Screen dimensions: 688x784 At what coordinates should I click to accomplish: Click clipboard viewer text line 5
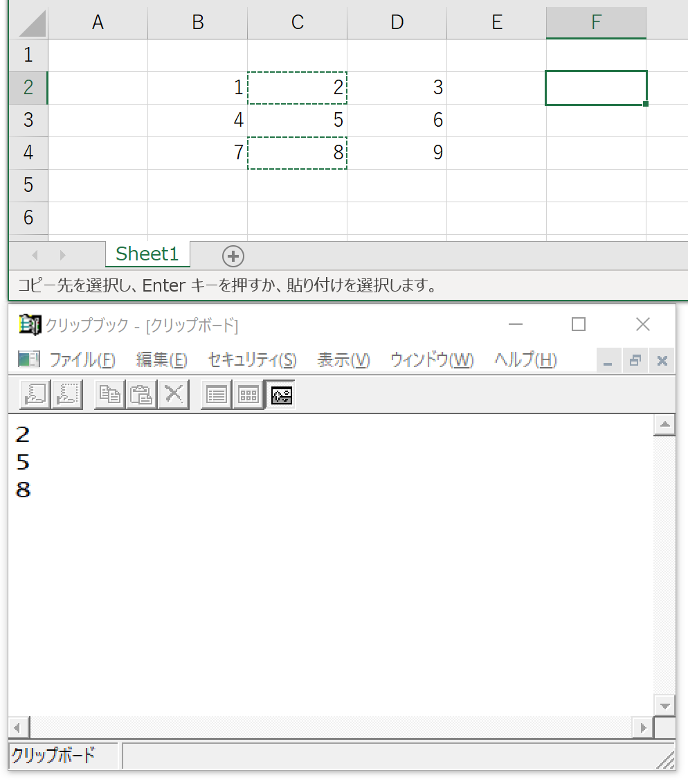[x=23, y=462]
